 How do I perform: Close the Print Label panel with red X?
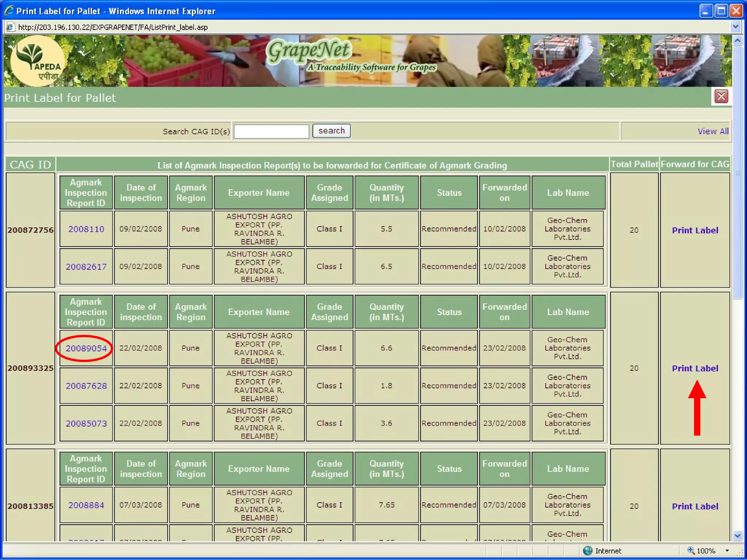(721, 97)
